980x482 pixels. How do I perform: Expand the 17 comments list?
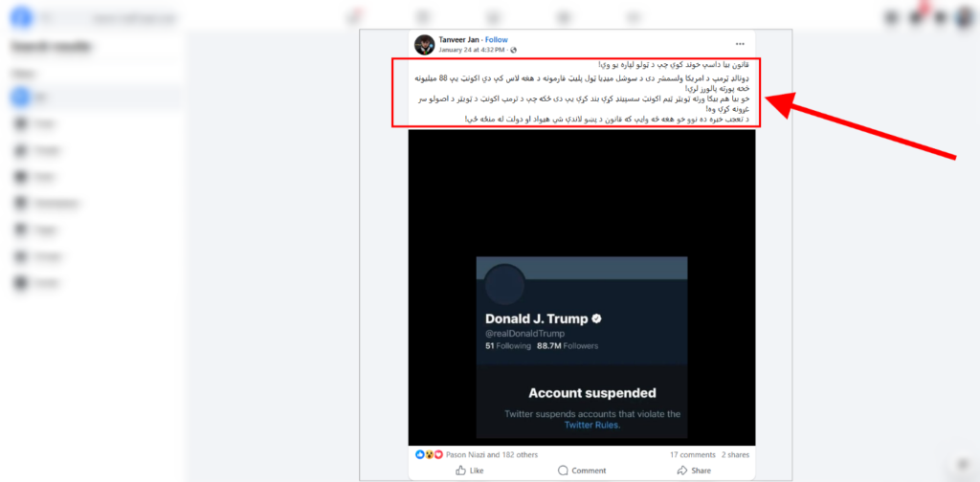[x=693, y=454]
